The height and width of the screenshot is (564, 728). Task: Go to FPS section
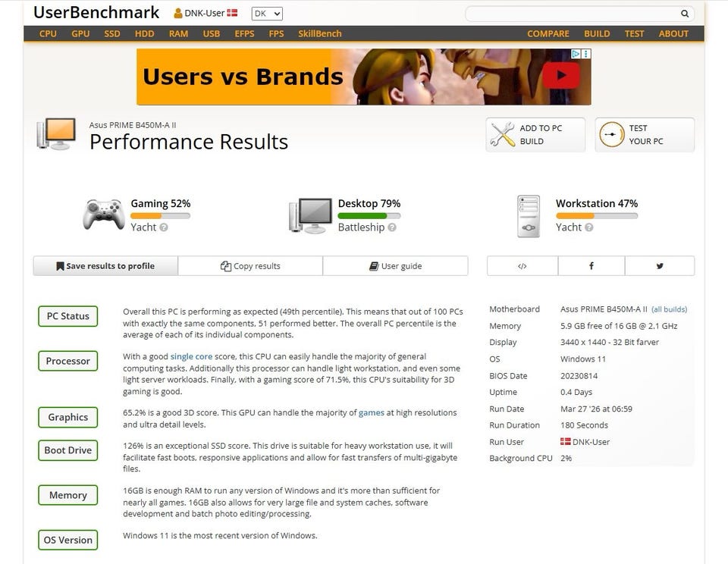pyautogui.click(x=276, y=33)
